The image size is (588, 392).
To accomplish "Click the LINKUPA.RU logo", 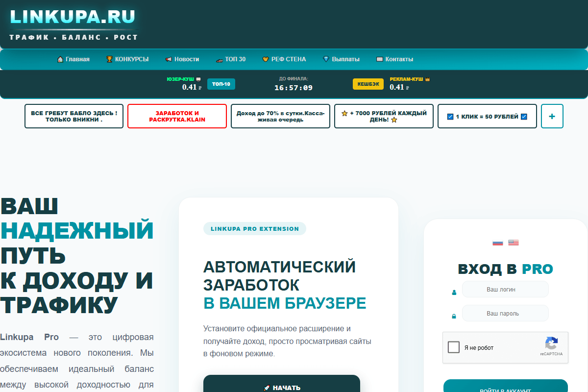I will point(73,17).
